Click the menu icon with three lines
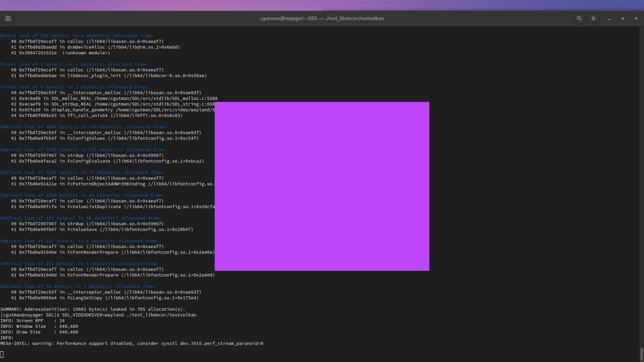 (593, 18)
